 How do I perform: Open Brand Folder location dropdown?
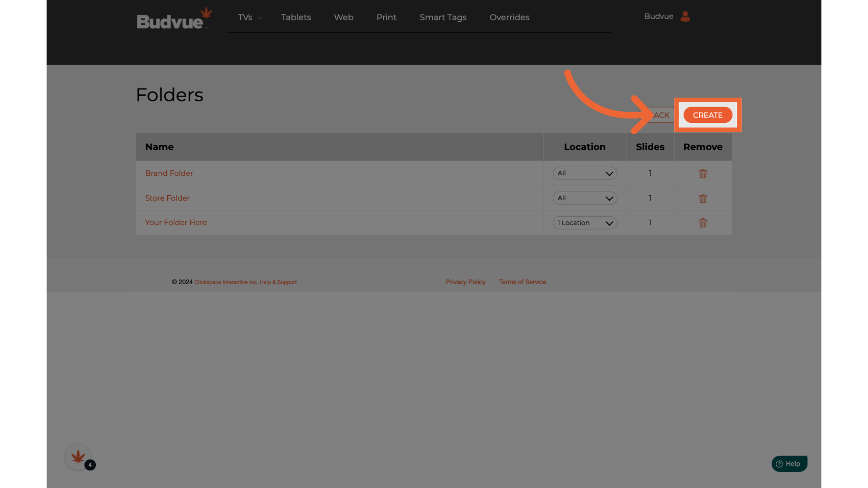585,174
